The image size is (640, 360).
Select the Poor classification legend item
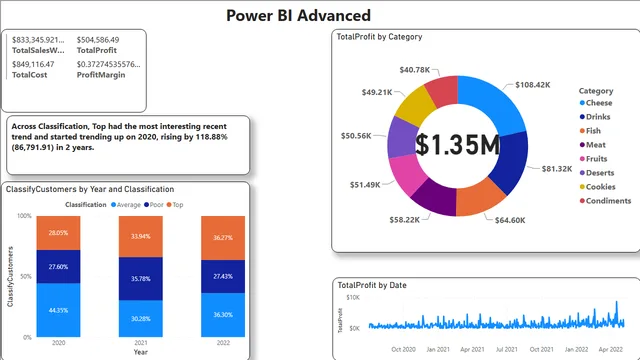(x=154, y=205)
